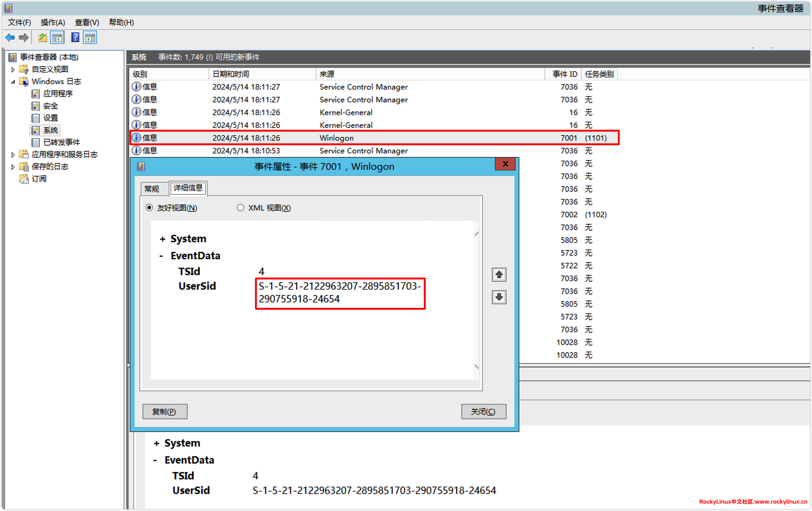This screenshot has height=511, width=812.
Task: Click the Forward arrow toolbar icon
Action: [x=24, y=37]
